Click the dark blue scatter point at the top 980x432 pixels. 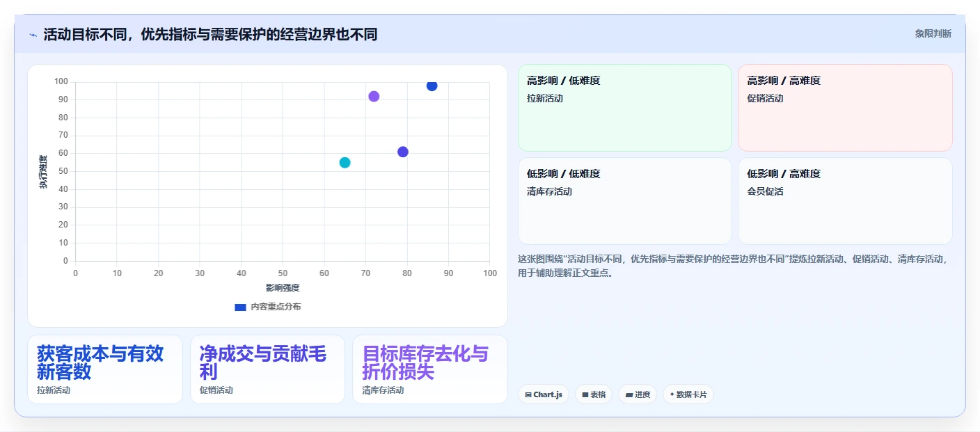point(432,86)
